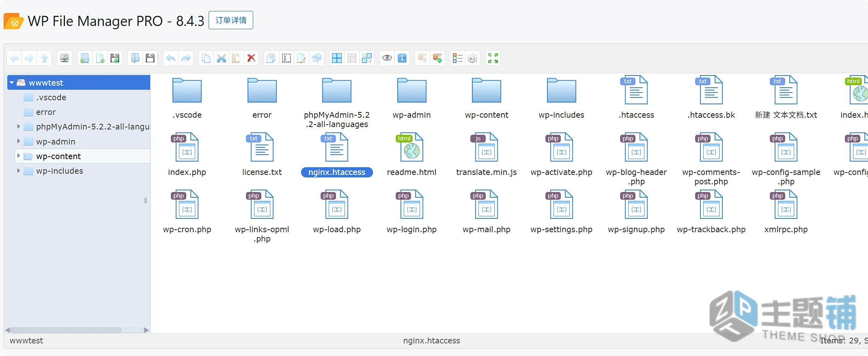Upload files using the floppy-plus icon
This screenshot has width=868, height=356.
pyautogui.click(x=115, y=58)
